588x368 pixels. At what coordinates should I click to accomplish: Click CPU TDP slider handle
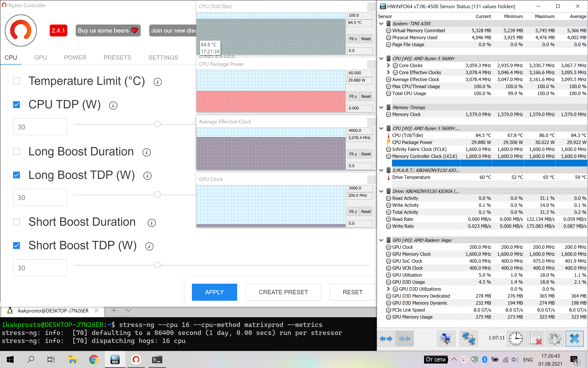[x=157, y=124]
